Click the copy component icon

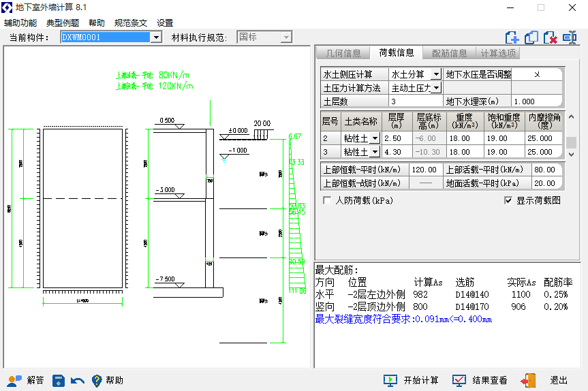531,37
